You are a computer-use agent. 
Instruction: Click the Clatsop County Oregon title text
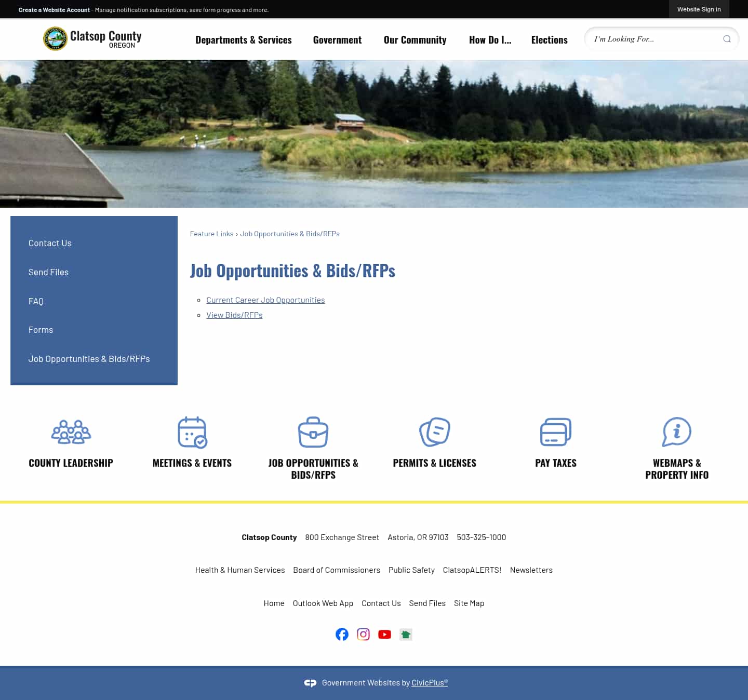click(106, 39)
